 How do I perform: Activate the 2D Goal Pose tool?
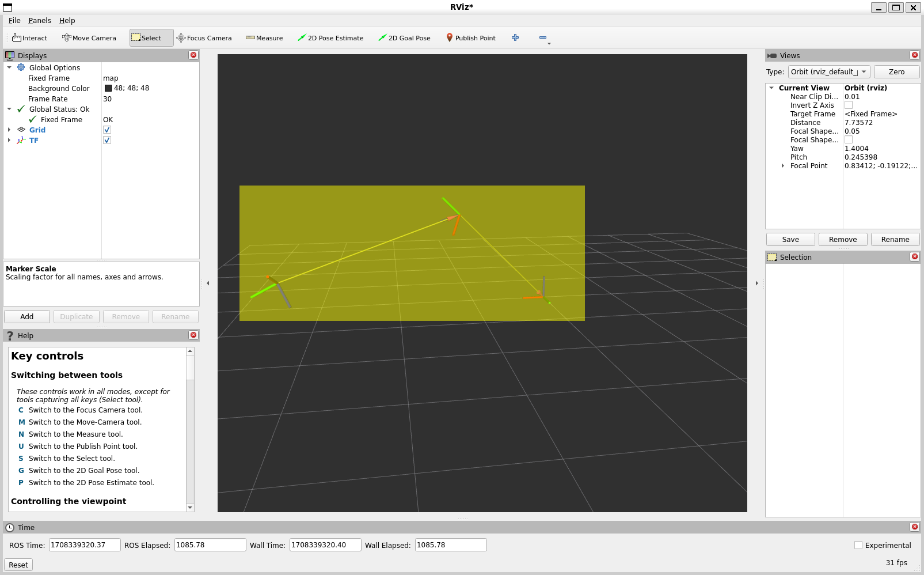click(404, 38)
